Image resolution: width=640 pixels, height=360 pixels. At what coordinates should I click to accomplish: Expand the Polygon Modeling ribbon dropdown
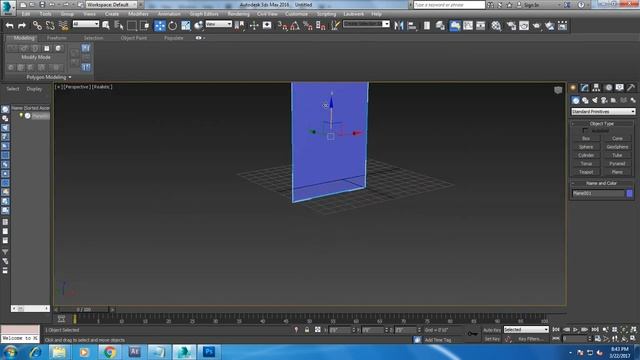tap(49, 77)
